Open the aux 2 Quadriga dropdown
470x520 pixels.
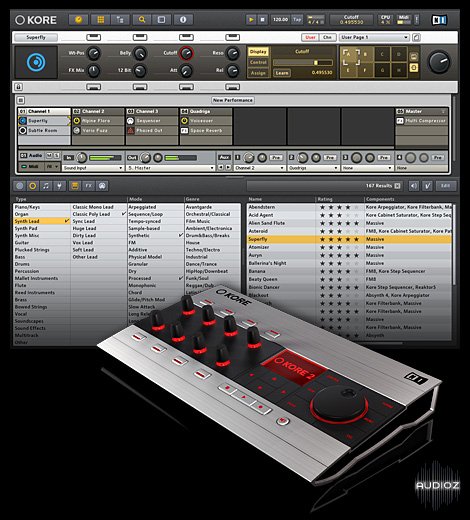pyautogui.click(x=313, y=168)
